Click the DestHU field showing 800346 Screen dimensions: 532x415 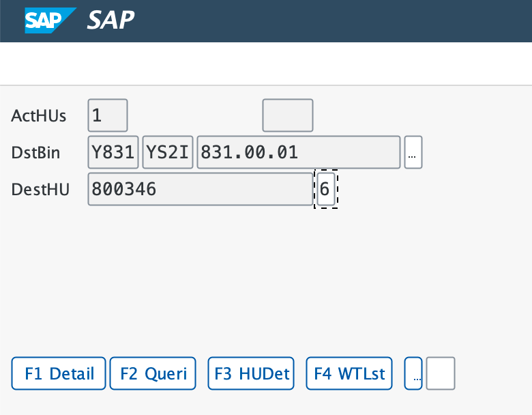pyautogui.click(x=200, y=189)
